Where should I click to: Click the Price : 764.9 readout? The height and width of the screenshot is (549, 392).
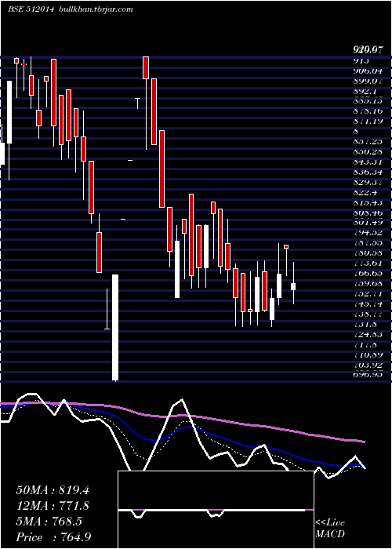click(x=55, y=537)
